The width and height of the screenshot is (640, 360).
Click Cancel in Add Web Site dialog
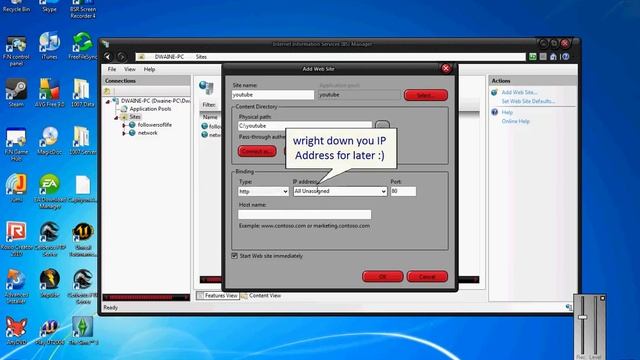point(427,276)
